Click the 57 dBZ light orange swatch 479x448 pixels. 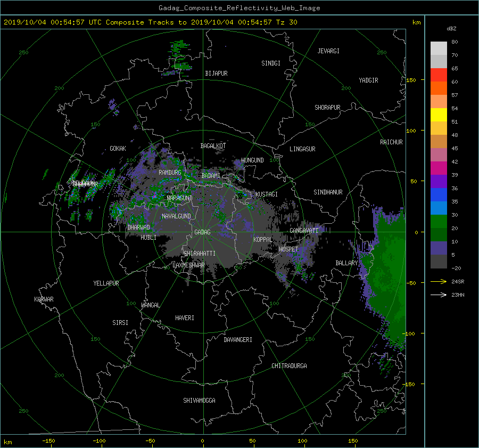439,101
